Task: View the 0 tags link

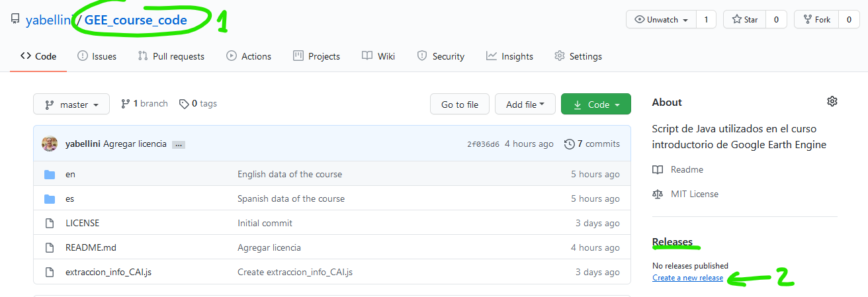Action: [198, 104]
